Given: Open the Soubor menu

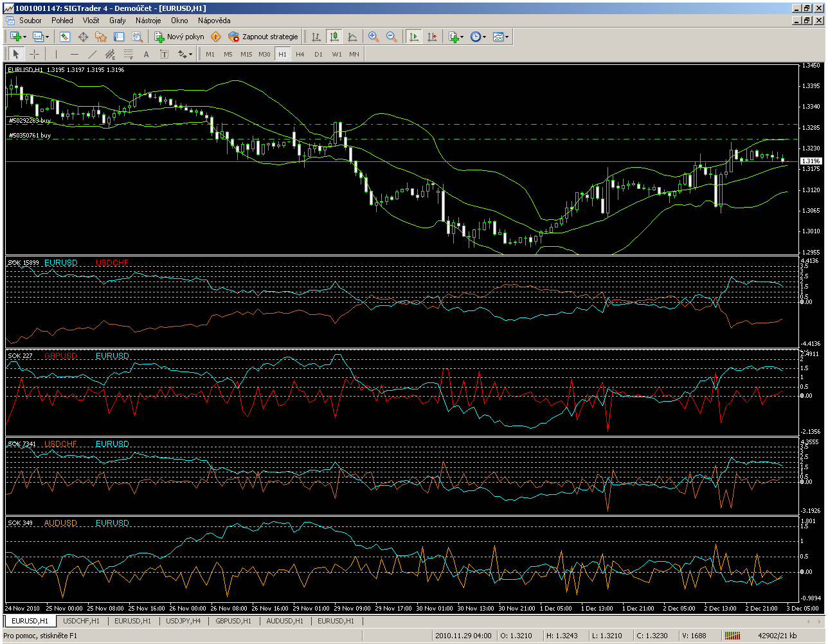Looking at the screenshot, I should click(30, 21).
